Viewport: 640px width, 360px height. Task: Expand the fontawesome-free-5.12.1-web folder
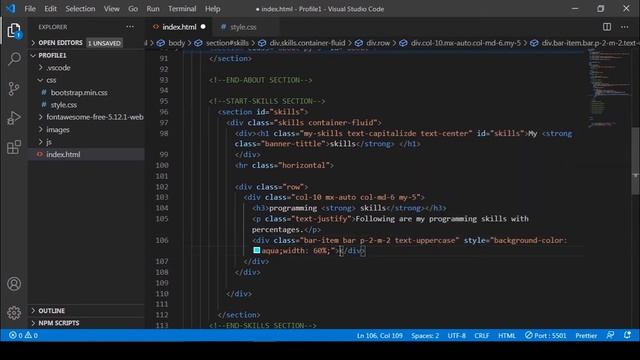[x=95, y=117]
